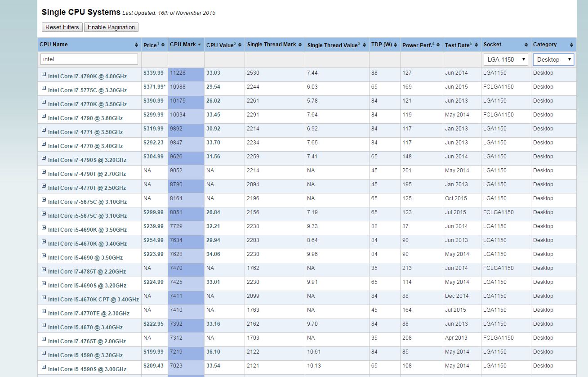Open the Intel Core i5-5675C @ 3.10GHz link

pos(87,216)
